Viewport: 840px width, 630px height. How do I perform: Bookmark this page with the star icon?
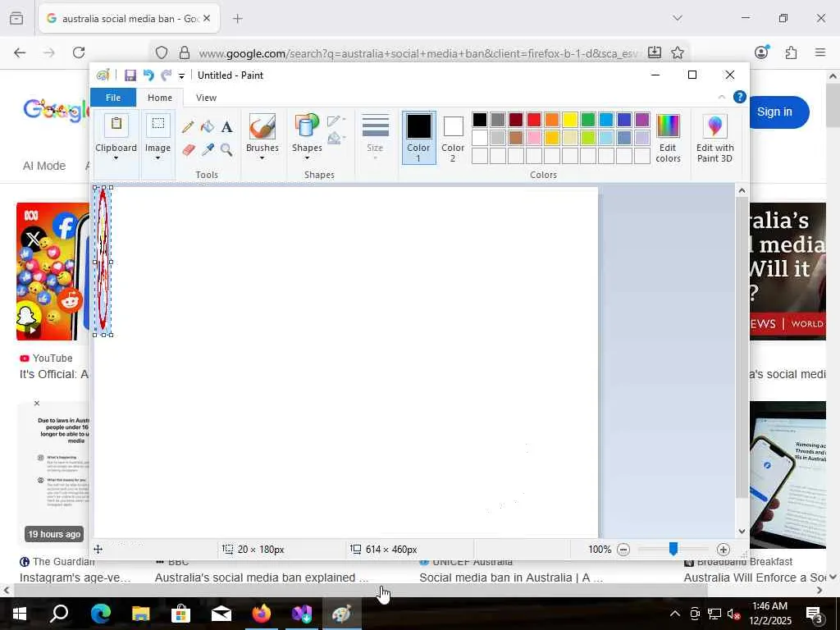[x=677, y=52]
